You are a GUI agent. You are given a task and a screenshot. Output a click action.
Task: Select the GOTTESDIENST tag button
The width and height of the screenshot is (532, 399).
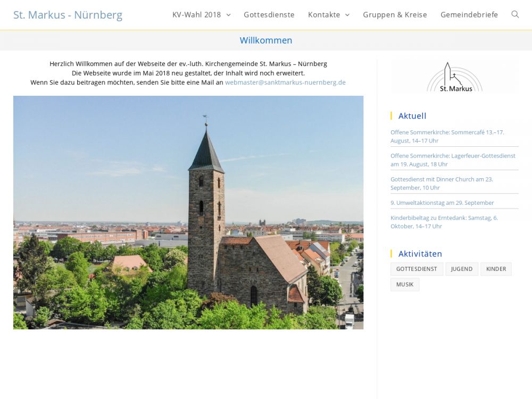pos(417,269)
